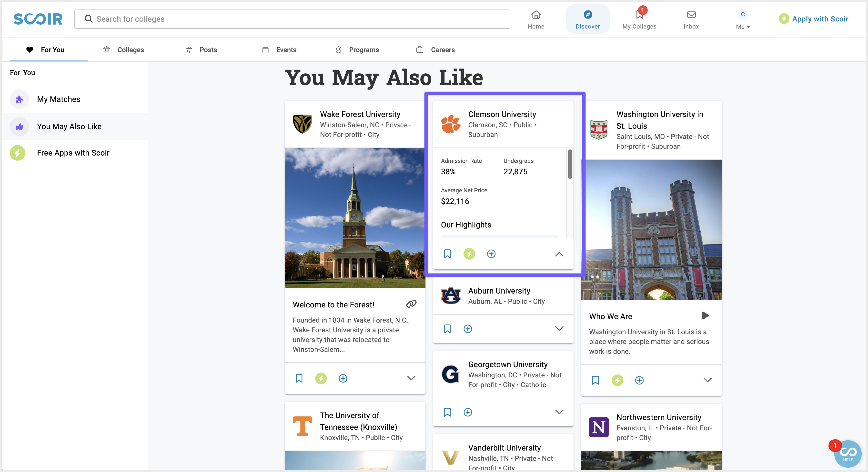Viewport: 868px width, 472px height.
Task: View Wake Forest chapel photo
Action: (355, 218)
